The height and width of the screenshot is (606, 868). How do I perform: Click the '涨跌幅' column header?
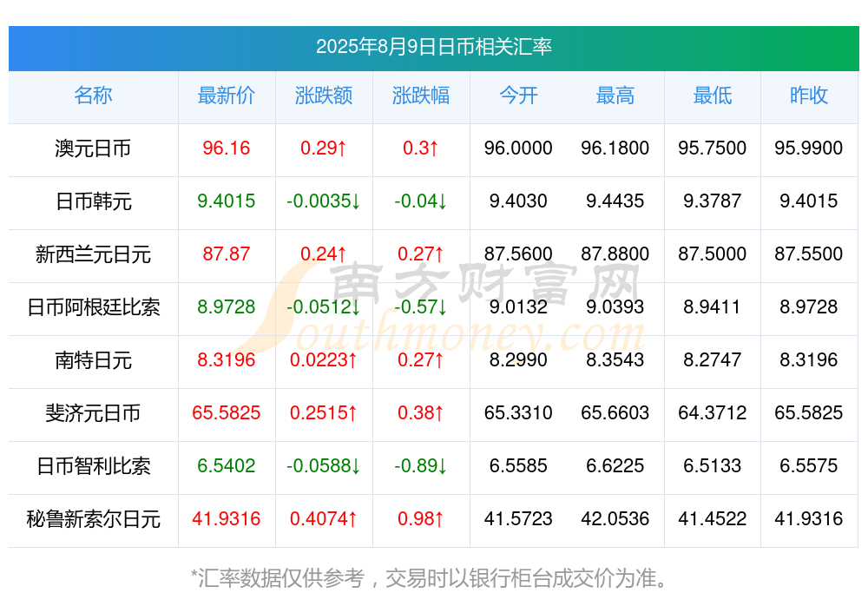[421, 96]
